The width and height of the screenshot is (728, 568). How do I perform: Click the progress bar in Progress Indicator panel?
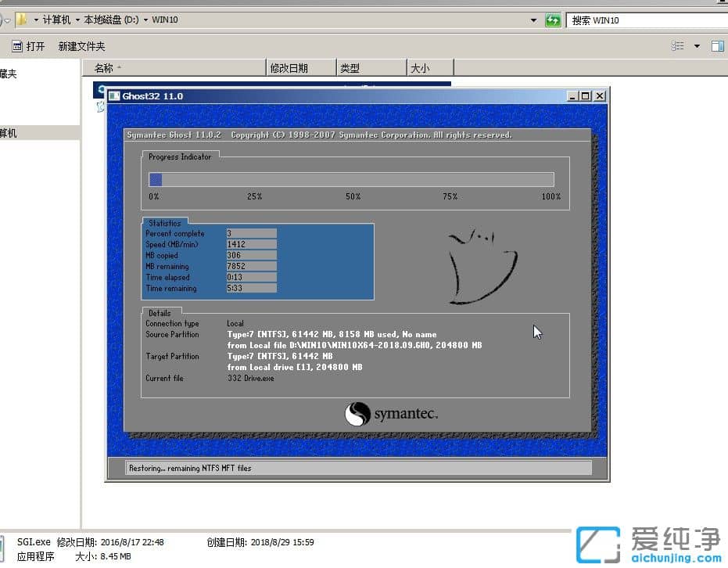[x=352, y=178]
